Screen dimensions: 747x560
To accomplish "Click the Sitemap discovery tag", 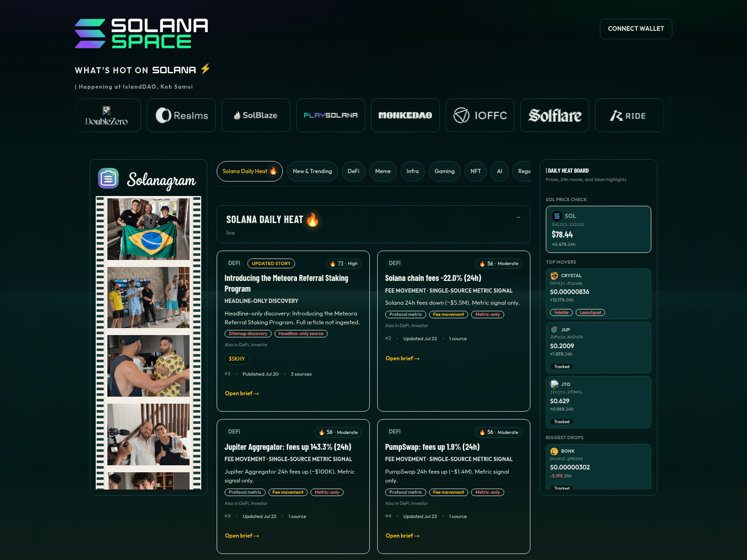I will [x=248, y=334].
